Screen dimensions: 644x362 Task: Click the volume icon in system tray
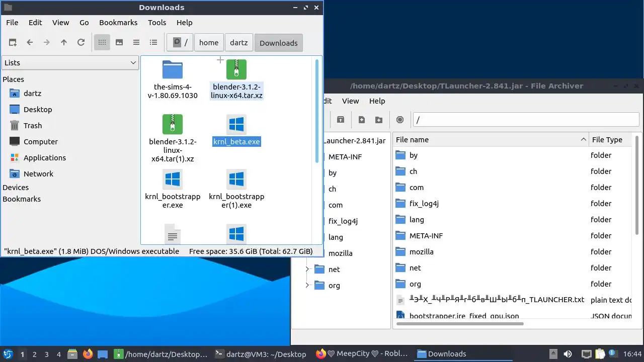(x=568, y=354)
